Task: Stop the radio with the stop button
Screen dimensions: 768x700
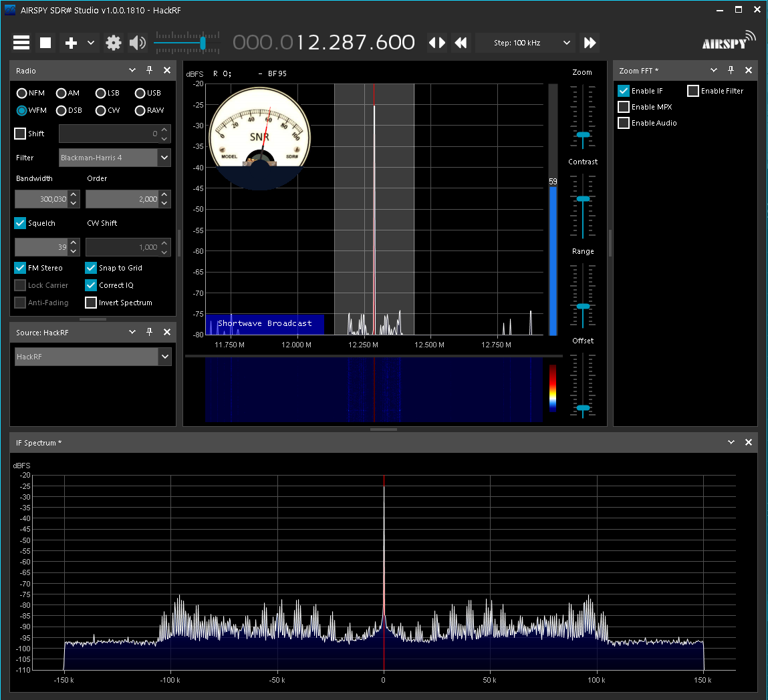Action: 45,43
